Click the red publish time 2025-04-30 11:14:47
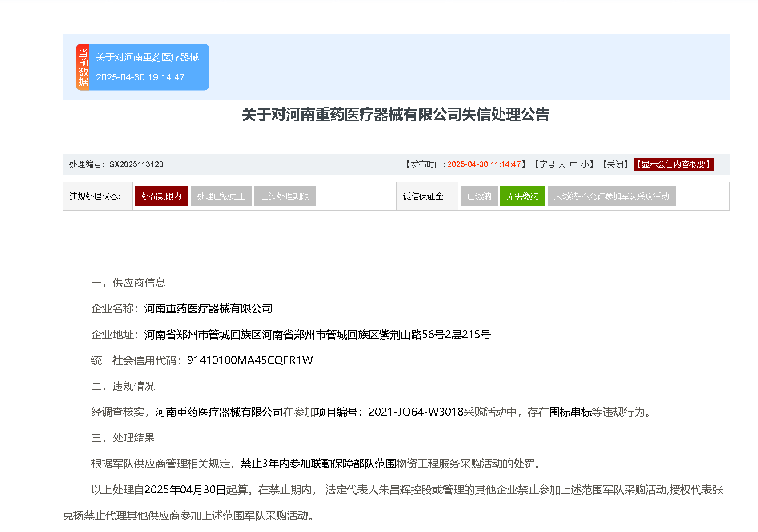The width and height of the screenshot is (758, 532). (x=484, y=164)
